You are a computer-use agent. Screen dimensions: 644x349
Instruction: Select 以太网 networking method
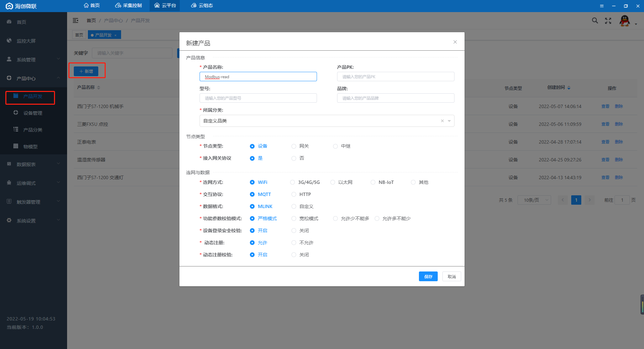click(333, 183)
